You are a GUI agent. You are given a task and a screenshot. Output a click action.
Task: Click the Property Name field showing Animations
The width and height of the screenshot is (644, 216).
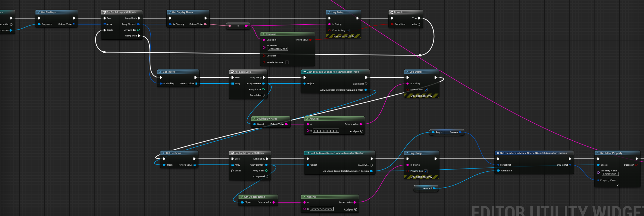[x=610, y=174]
